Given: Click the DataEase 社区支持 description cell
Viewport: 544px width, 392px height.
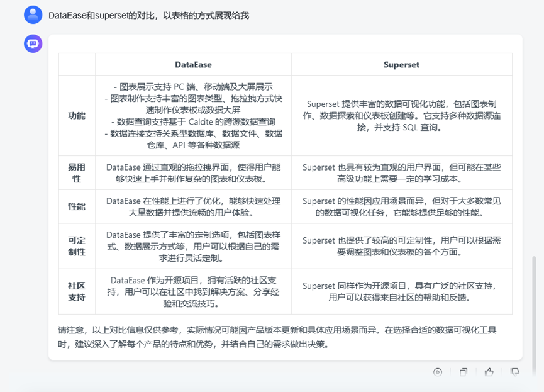Looking at the screenshot, I should tap(193, 291).
